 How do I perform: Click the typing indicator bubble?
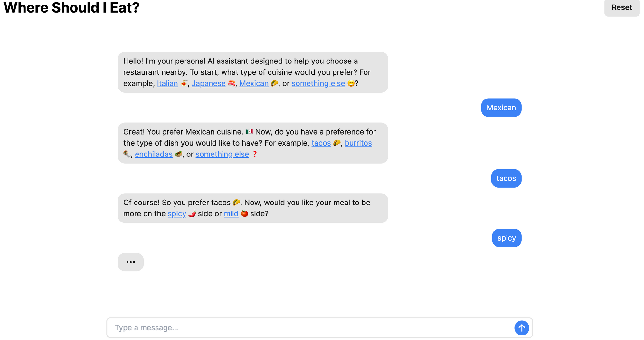pyautogui.click(x=130, y=262)
